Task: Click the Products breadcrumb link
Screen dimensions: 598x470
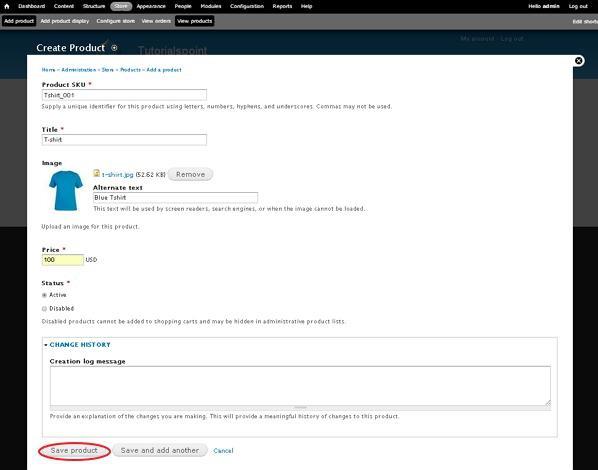Action: point(130,70)
